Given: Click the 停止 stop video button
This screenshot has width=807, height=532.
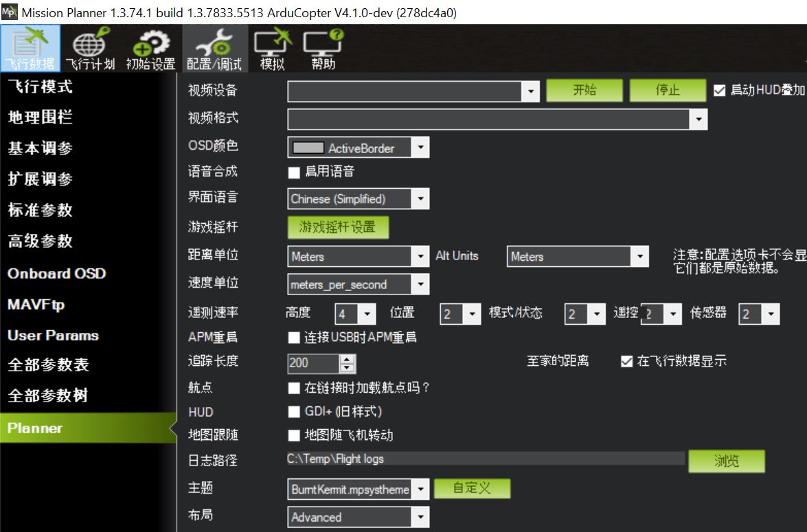Looking at the screenshot, I should 668,91.
